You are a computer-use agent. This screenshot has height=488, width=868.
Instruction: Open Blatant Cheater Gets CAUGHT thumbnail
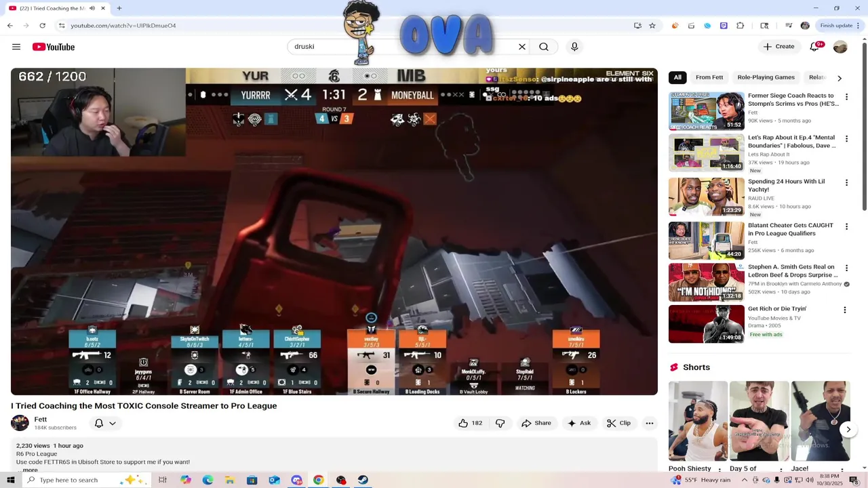click(707, 240)
